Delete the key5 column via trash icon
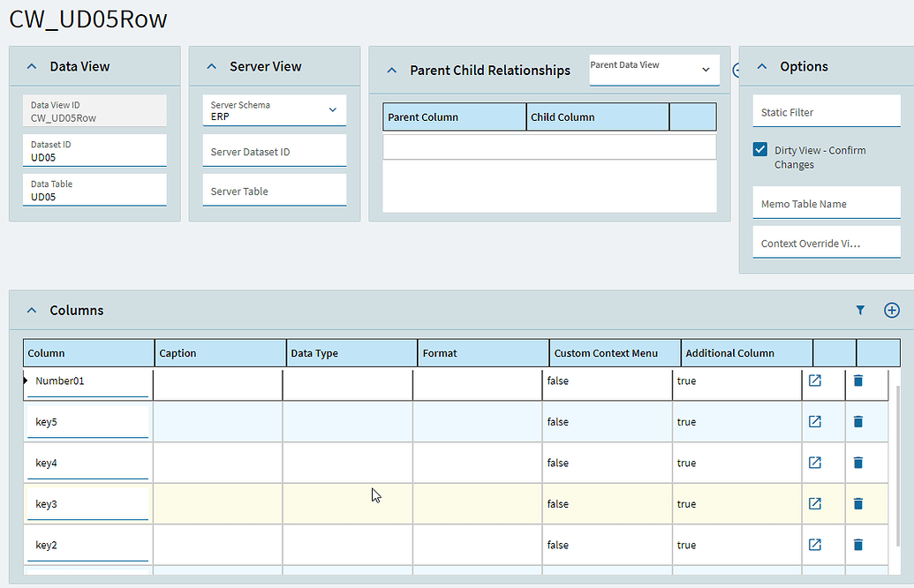This screenshot has width=914, height=588. [857, 421]
